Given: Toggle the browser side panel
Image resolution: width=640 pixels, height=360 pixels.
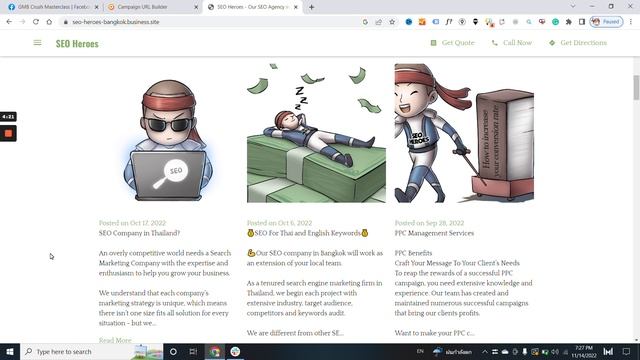Looking at the screenshot, I should pyautogui.click(x=582, y=22).
